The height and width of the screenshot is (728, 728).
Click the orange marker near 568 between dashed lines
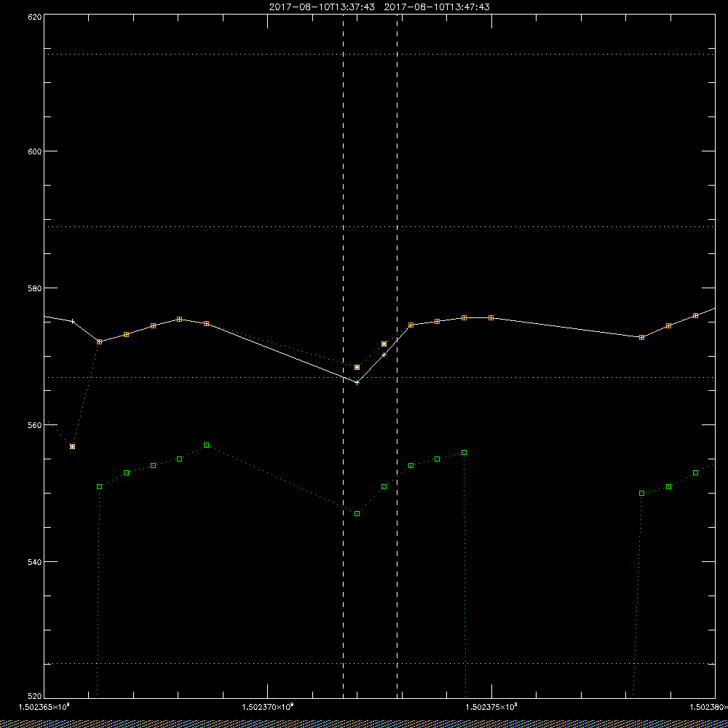pyautogui.click(x=357, y=367)
